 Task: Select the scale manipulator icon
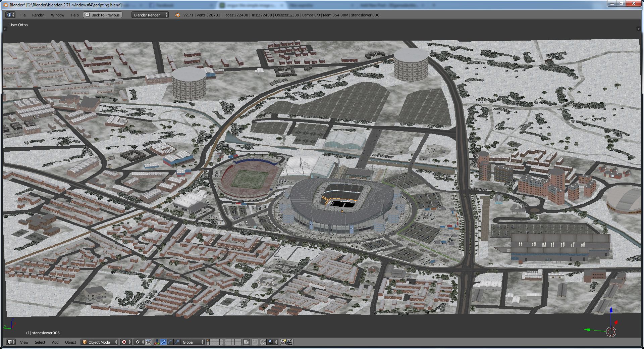pyautogui.click(x=177, y=342)
